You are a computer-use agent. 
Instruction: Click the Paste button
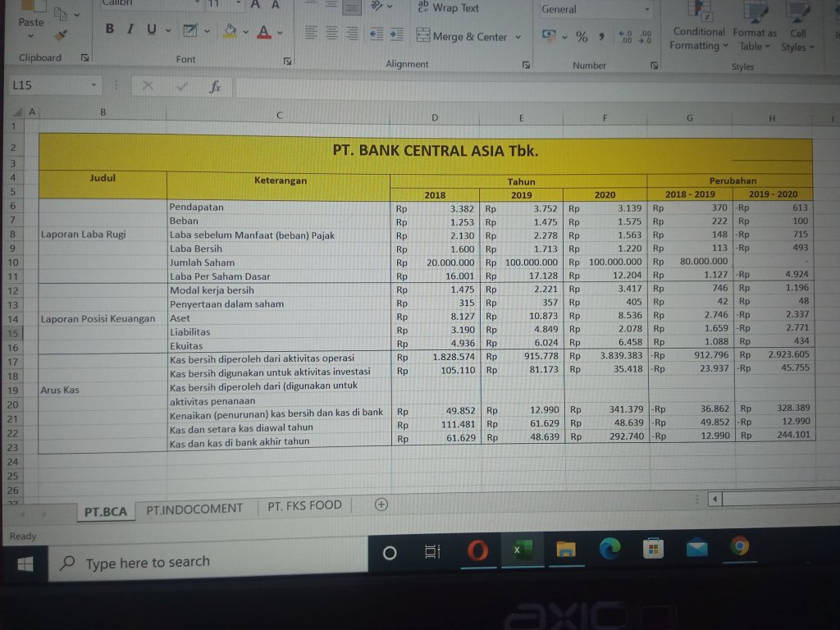coord(31,22)
